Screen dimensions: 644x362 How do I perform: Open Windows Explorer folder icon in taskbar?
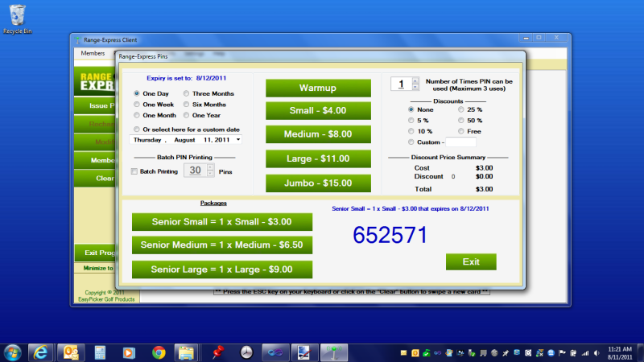(x=186, y=352)
